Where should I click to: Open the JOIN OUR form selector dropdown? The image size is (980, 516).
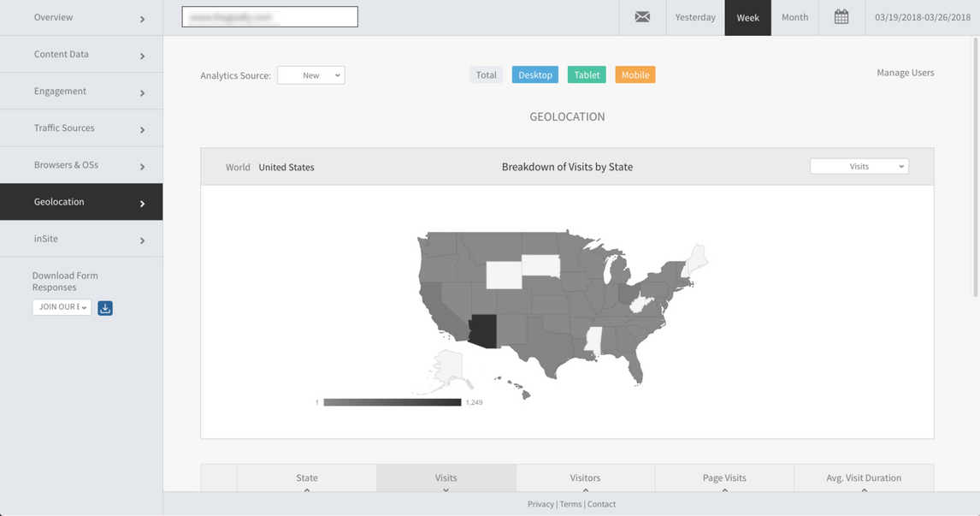(x=62, y=307)
